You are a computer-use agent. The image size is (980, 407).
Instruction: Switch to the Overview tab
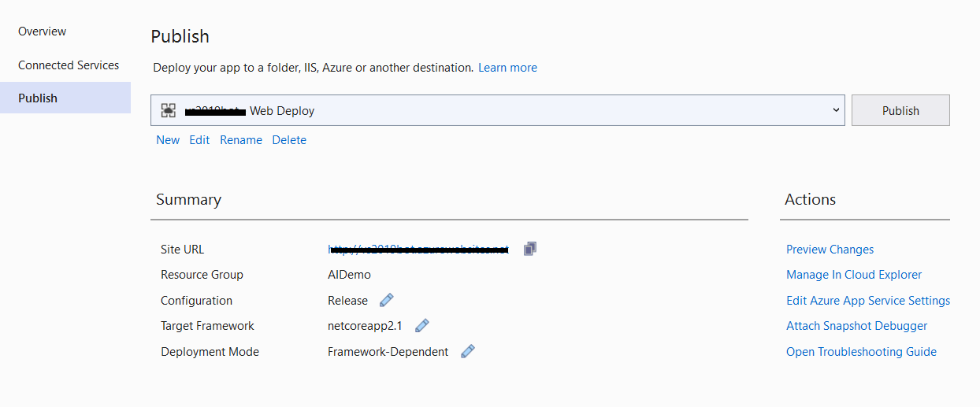(x=43, y=31)
